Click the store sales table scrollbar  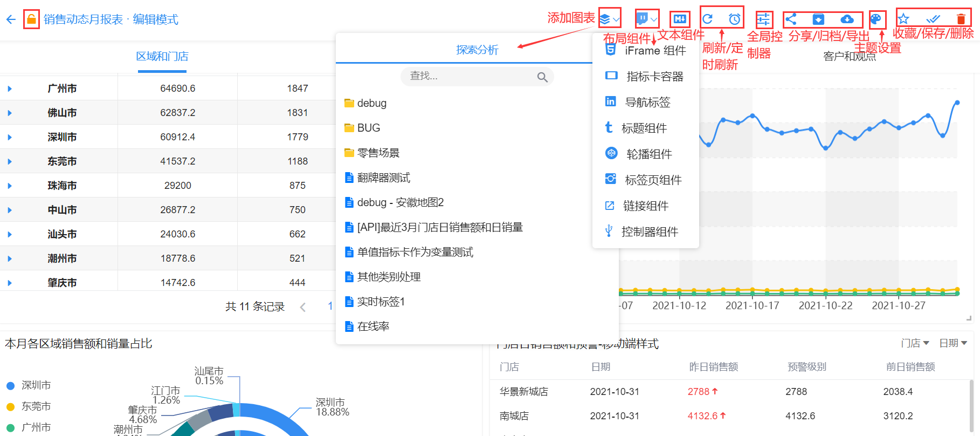tap(971, 405)
